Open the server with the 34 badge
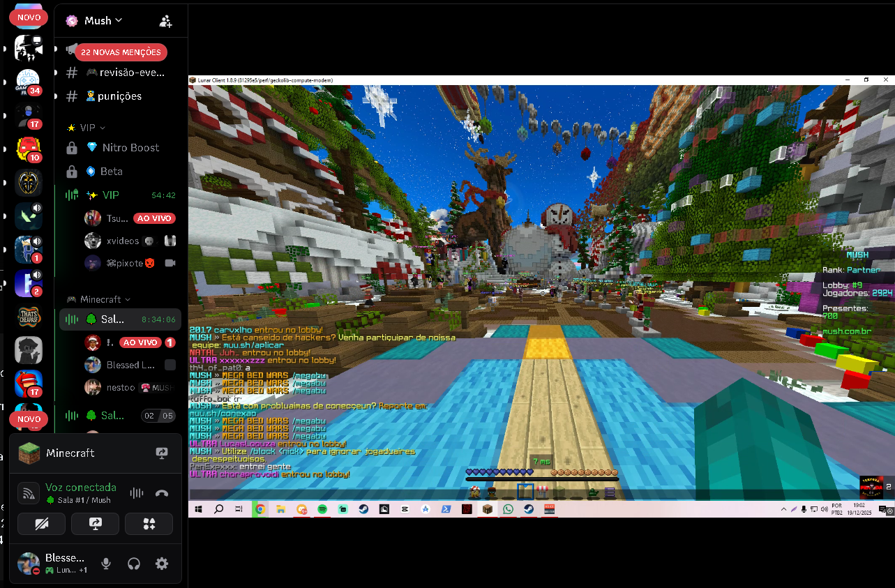This screenshot has height=588, width=895. [x=29, y=81]
